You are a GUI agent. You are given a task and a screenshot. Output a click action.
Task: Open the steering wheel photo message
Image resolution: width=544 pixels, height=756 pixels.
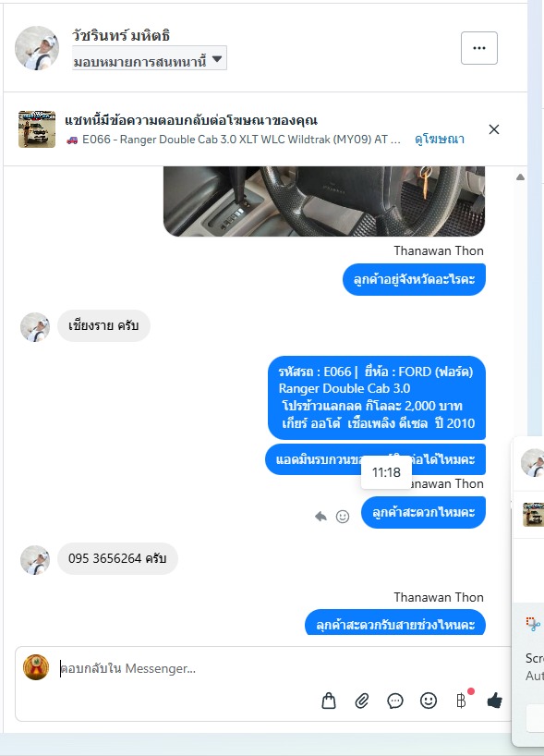tap(324, 201)
